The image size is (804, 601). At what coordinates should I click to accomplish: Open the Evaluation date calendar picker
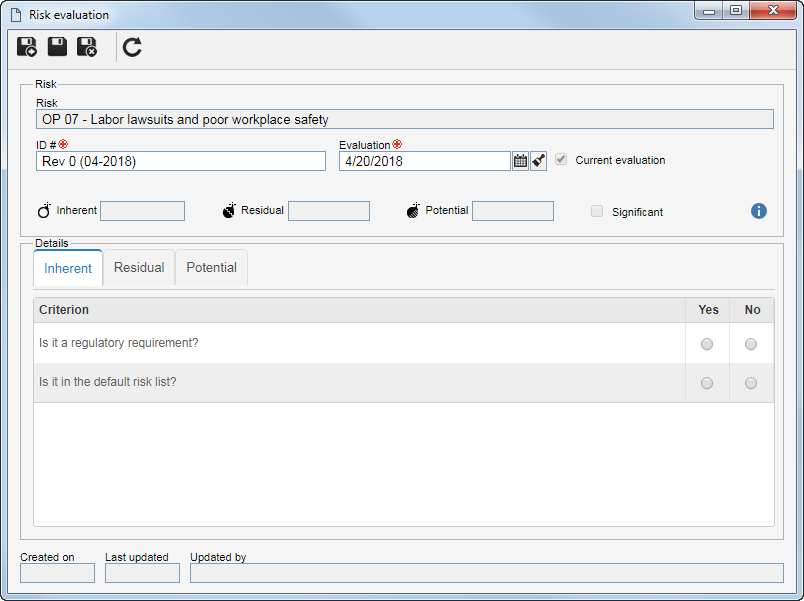click(x=520, y=161)
